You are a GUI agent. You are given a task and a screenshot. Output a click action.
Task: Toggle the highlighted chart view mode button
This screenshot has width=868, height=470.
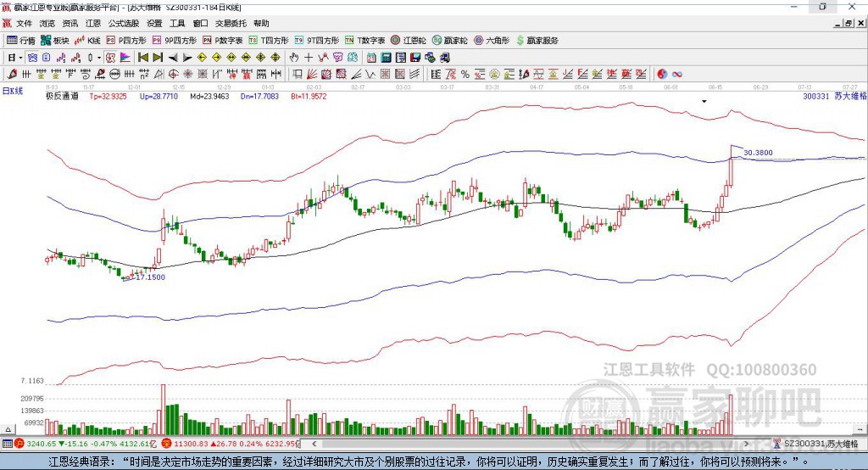click(33, 58)
